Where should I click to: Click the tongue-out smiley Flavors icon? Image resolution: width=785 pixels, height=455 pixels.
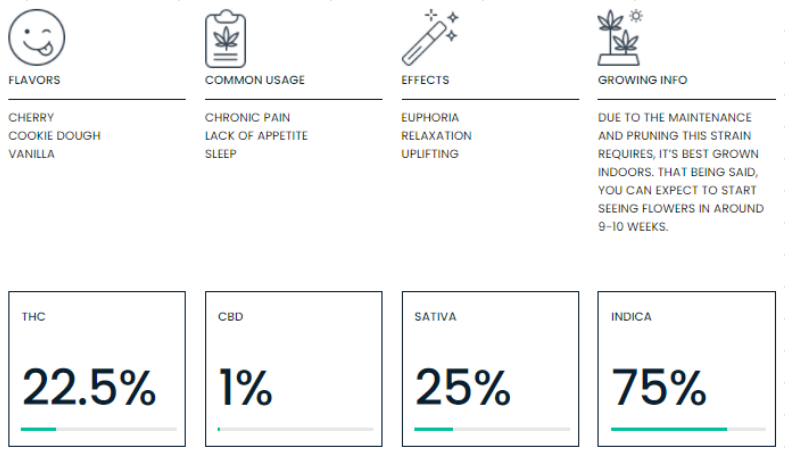(36, 37)
